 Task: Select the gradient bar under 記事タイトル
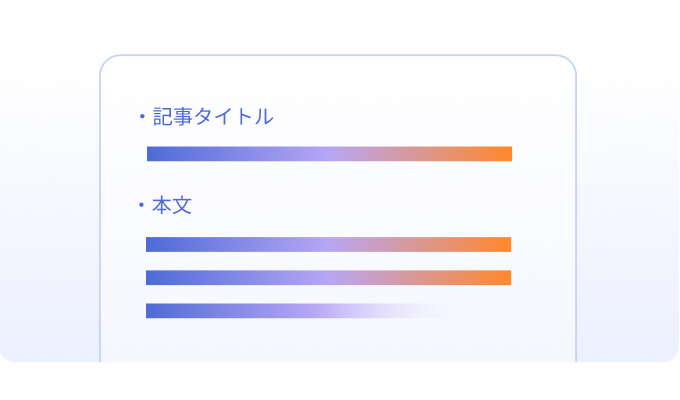pos(329,154)
